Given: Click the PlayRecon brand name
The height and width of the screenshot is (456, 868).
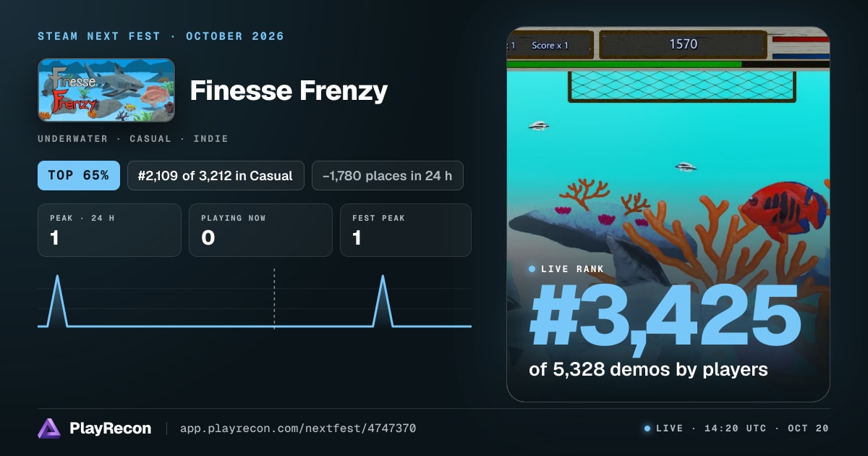Looking at the screenshot, I should (x=111, y=428).
